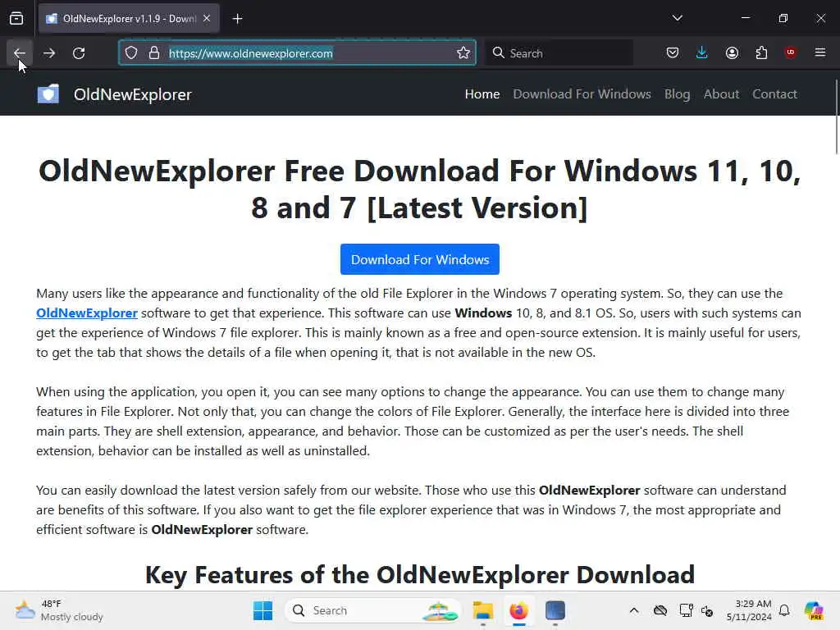Select the Home nav item

[x=482, y=94]
